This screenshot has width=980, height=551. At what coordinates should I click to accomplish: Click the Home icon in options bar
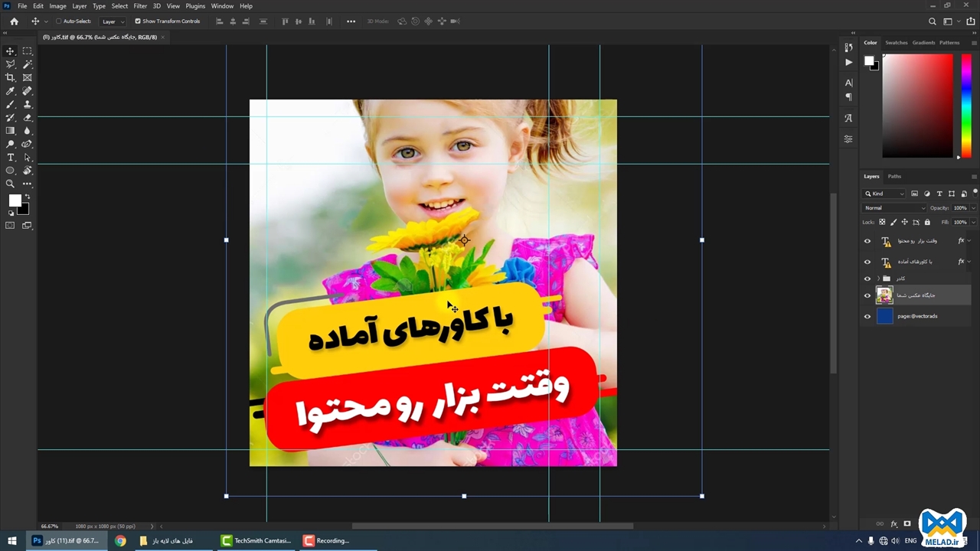coord(14,21)
